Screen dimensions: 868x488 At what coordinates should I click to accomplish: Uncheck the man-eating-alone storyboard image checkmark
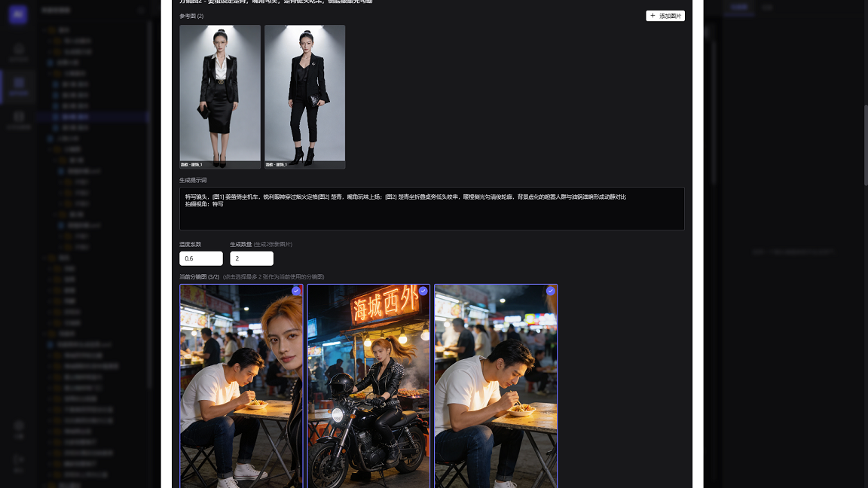(x=550, y=291)
